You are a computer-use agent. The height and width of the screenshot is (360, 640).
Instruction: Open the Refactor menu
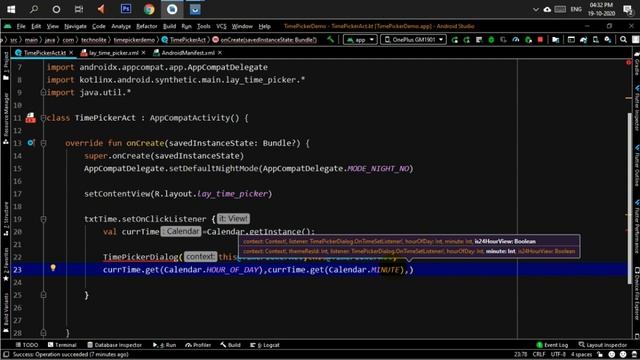147,26
